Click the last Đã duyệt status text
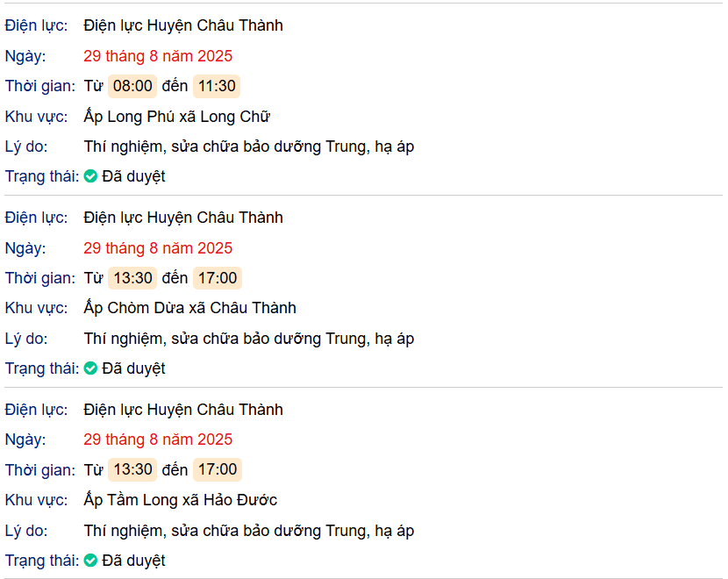 coord(133,561)
